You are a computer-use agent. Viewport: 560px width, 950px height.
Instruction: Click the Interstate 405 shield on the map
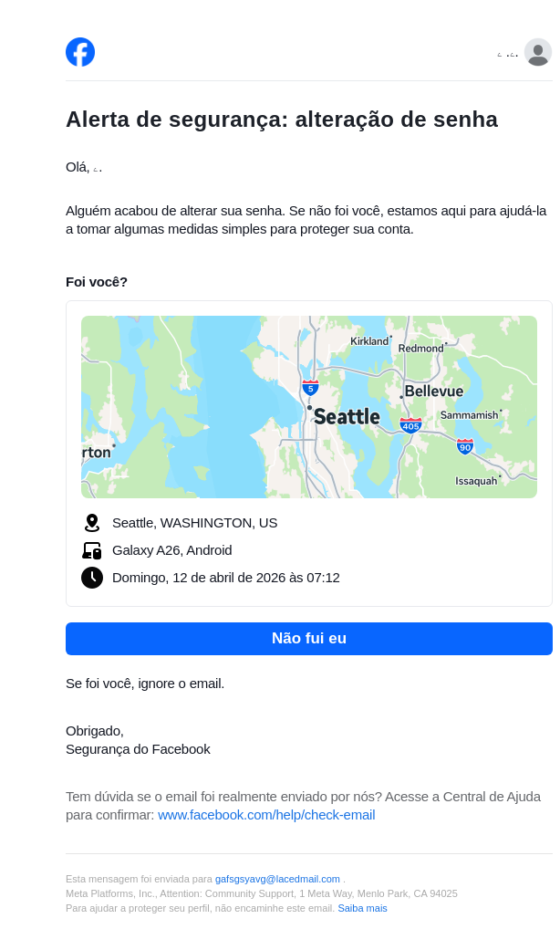coord(410,425)
